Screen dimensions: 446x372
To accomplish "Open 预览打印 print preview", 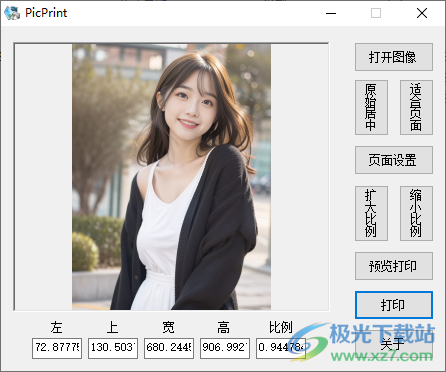I will tap(394, 266).
